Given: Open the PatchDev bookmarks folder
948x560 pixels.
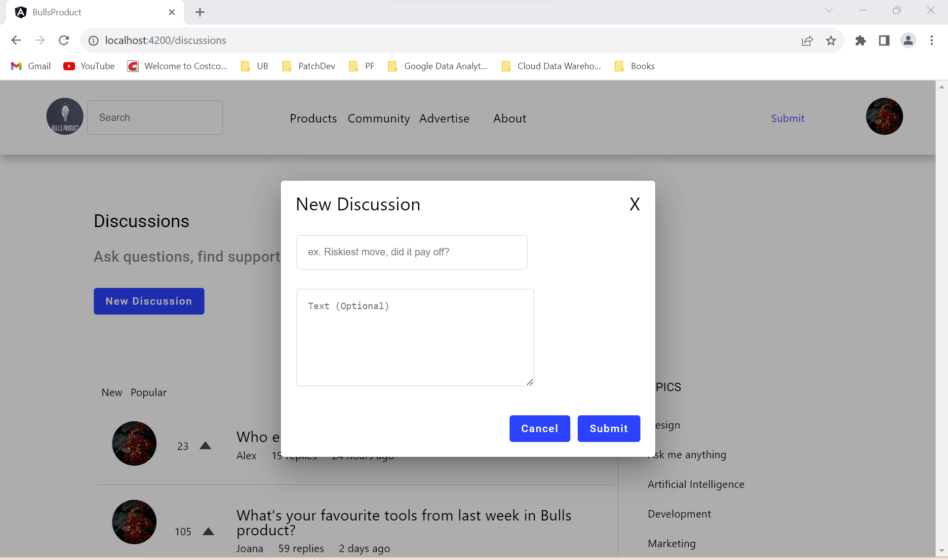Looking at the screenshot, I should click(308, 66).
